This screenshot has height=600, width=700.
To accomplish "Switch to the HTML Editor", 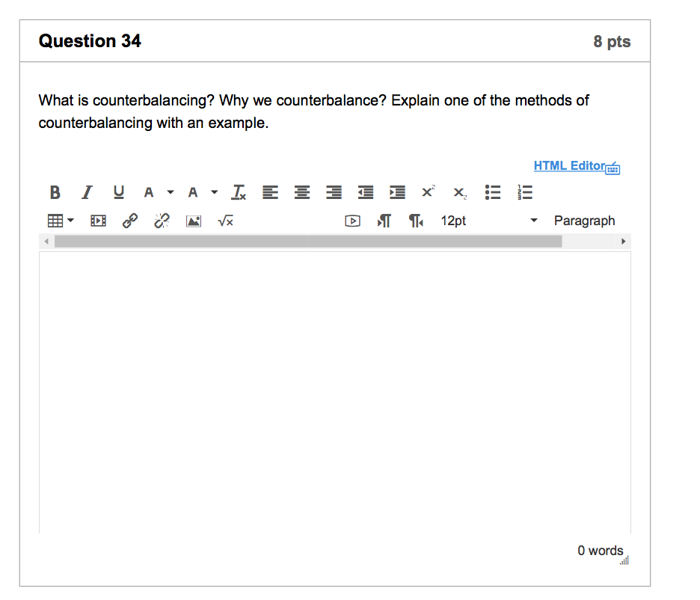I will tap(569, 165).
